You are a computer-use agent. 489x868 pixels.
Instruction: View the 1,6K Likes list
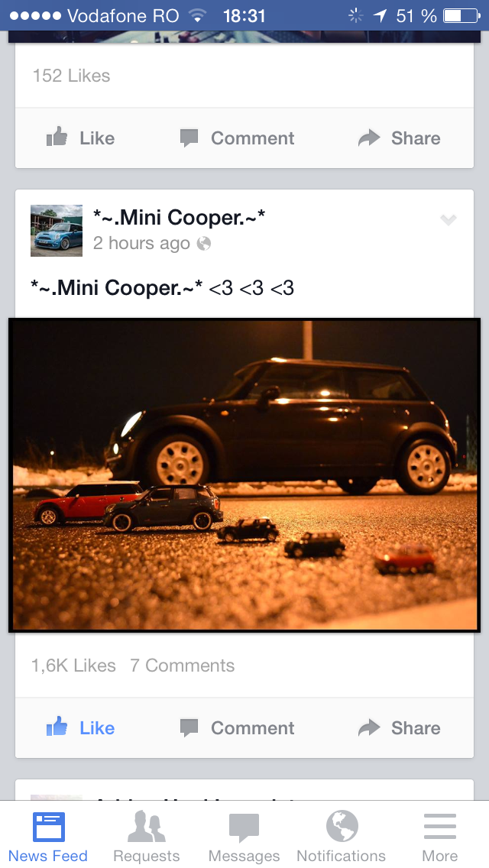tap(73, 666)
